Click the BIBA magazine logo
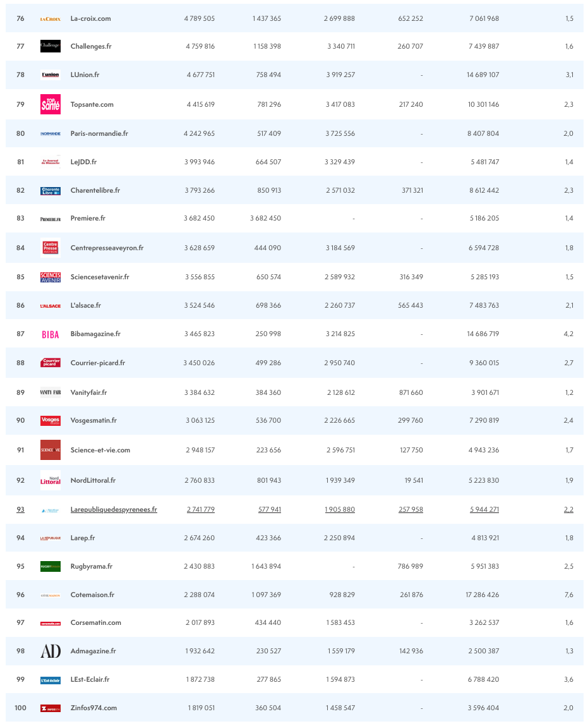The width and height of the screenshot is (588, 726). pyautogui.click(x=51, y=334)
